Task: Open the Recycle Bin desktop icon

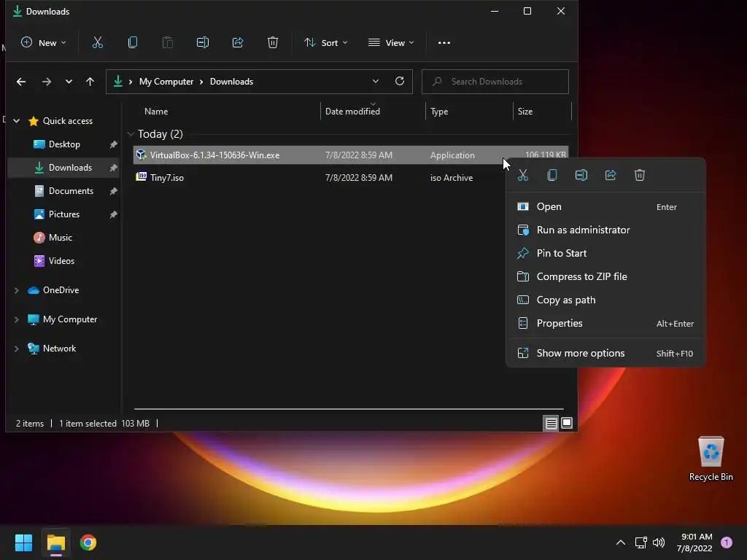Action: point(711,459)
